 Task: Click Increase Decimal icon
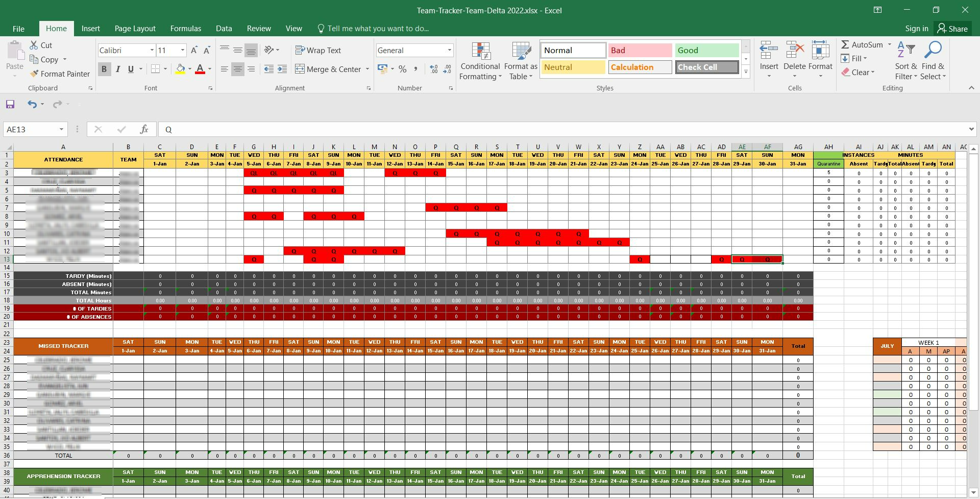coord(434,69)
